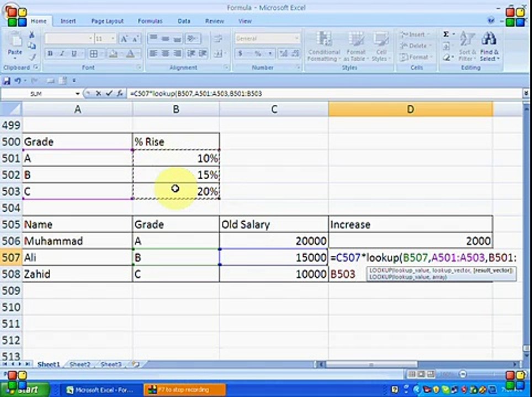
Task: Click the Clear eraser icon in Editing
Action: pyautogui.click(x=446, y=58)
